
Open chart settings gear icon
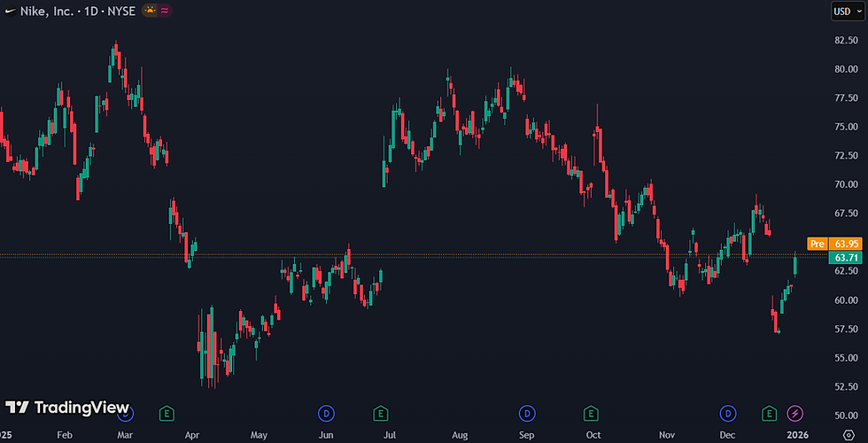point(849,434)
